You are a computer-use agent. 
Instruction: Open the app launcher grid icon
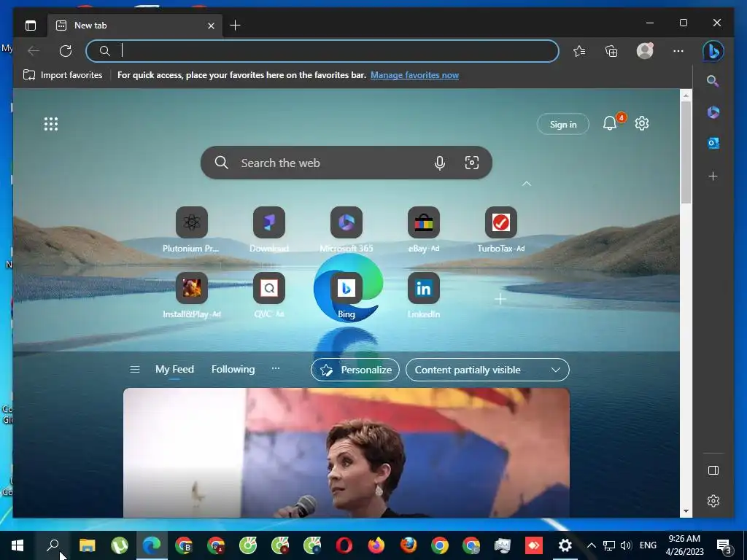pyautogui.click(x=51, y=124)
